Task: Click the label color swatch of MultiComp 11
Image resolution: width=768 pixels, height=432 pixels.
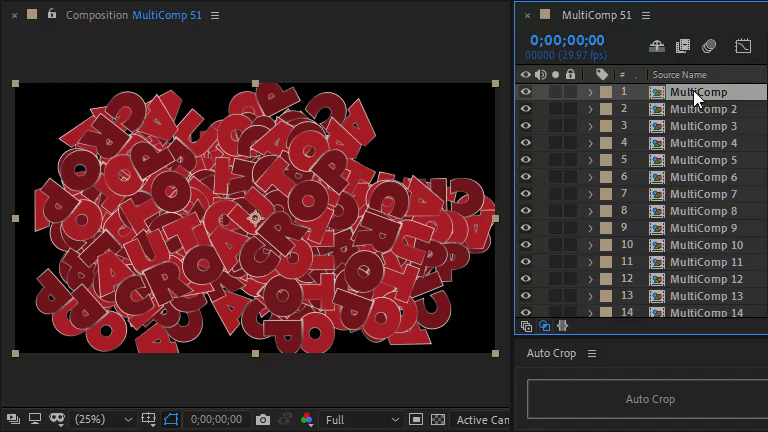Action: click(x=606, y=262)
